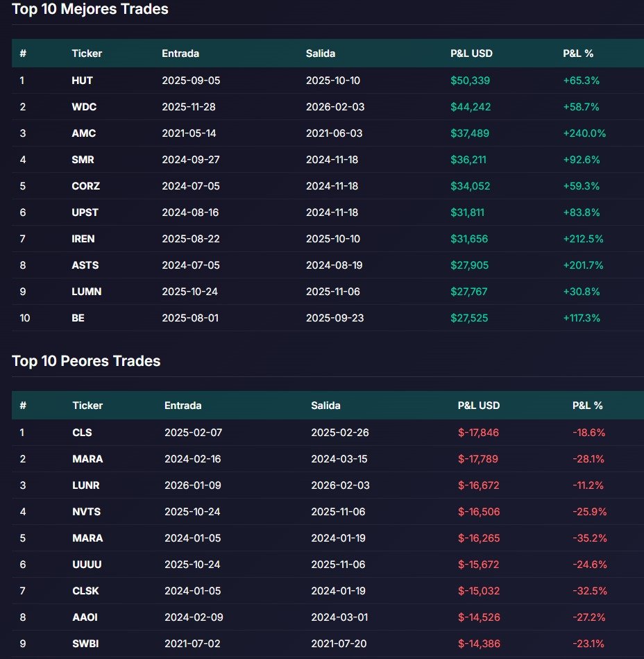Select the SMR ticker cell
The width and height of the screenshot is (644, 659).
(83, 160)
